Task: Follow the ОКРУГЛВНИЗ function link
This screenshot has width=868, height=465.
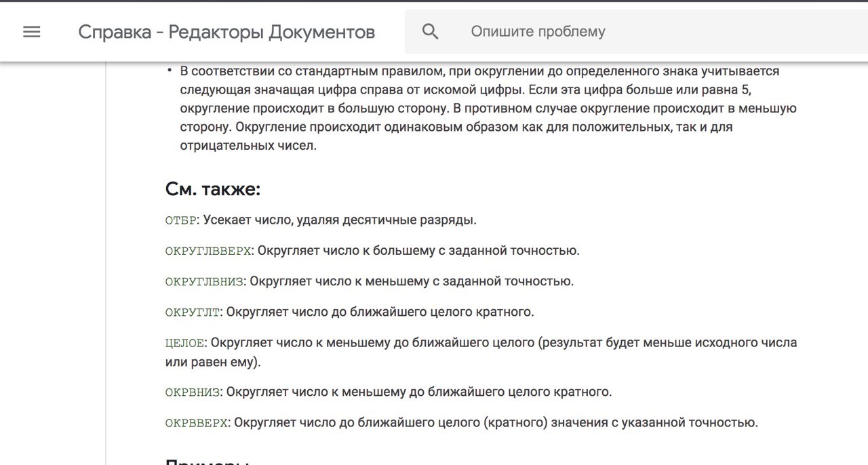Action: (x=204, y=281)
